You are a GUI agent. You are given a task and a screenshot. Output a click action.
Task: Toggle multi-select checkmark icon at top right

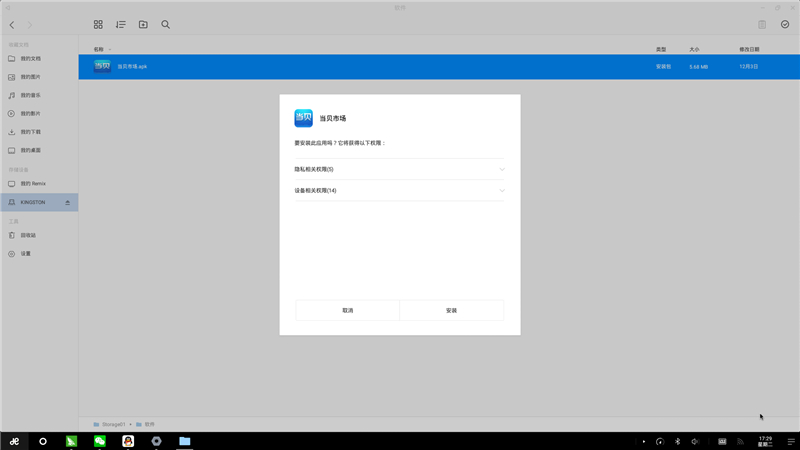(785, 24)
